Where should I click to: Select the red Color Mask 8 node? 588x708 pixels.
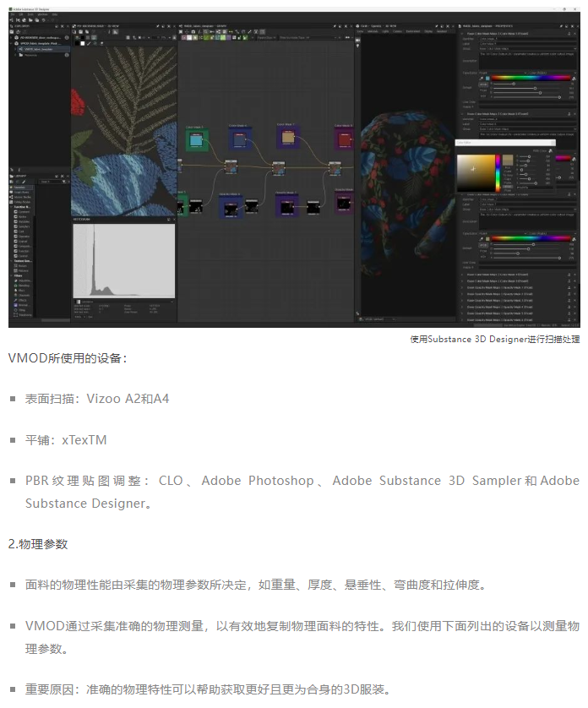point(344,139)
